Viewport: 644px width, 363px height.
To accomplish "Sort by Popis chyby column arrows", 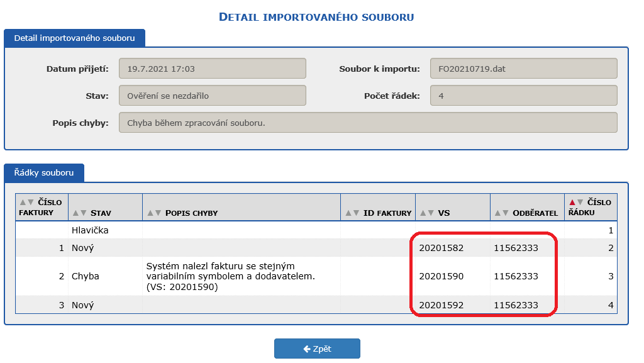I will [154, 213].
